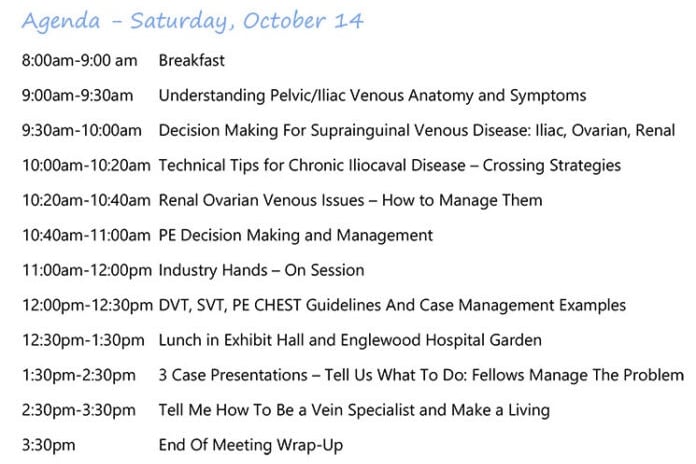Select Tell Me How To Be a Vein Specialist
Screen dimensions: 696x464
coord(354,410)
